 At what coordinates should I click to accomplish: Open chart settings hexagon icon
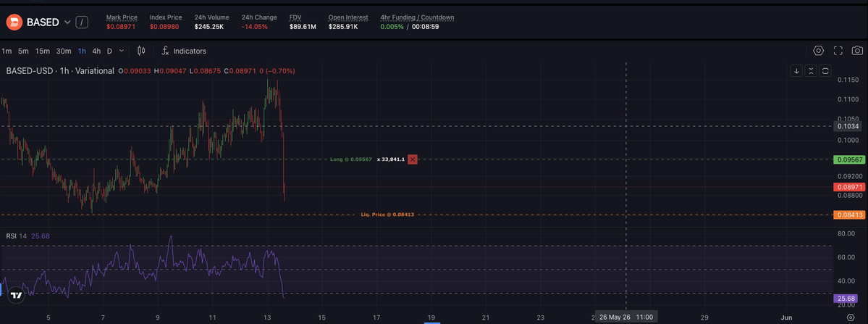pyautogui.click(x=818, y=51)
